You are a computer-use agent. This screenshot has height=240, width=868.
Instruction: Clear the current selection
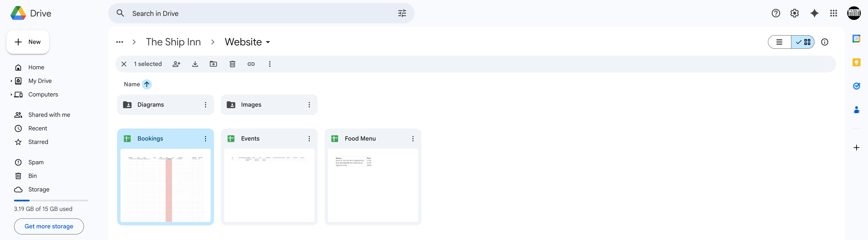(x=124, y=64)
